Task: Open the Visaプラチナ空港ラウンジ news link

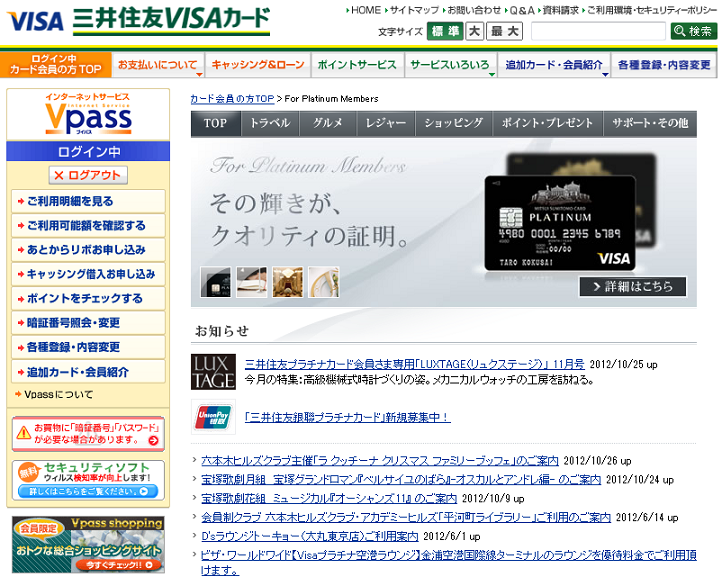Action: point(448,562)
